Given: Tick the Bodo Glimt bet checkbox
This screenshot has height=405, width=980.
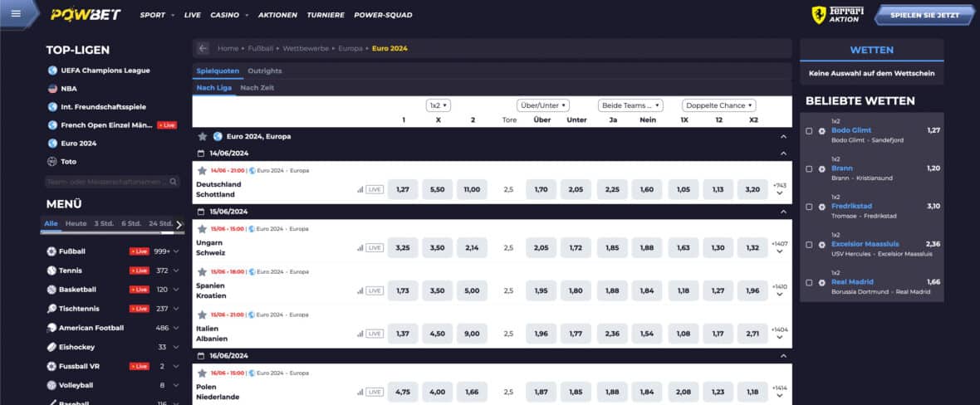Looking at the screenshot, I should point(809,131).
